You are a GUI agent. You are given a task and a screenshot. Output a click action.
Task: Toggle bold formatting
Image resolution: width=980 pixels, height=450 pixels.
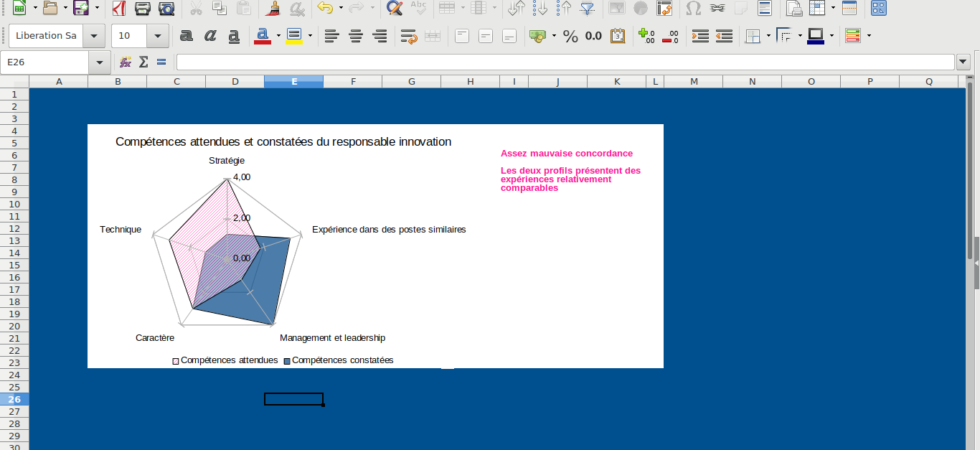tap(186, 36)
